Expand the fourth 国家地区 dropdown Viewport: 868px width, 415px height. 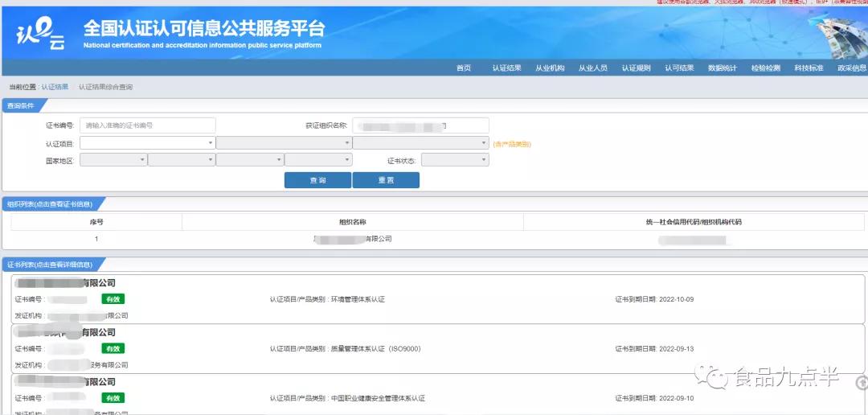pyautogui.click(x=318, y=160)
